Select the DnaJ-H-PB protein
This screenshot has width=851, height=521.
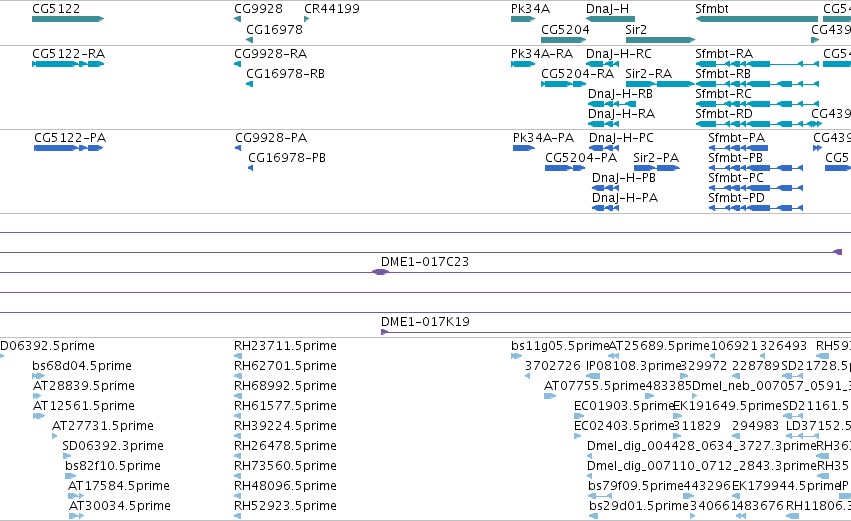[x=606, y=188]
